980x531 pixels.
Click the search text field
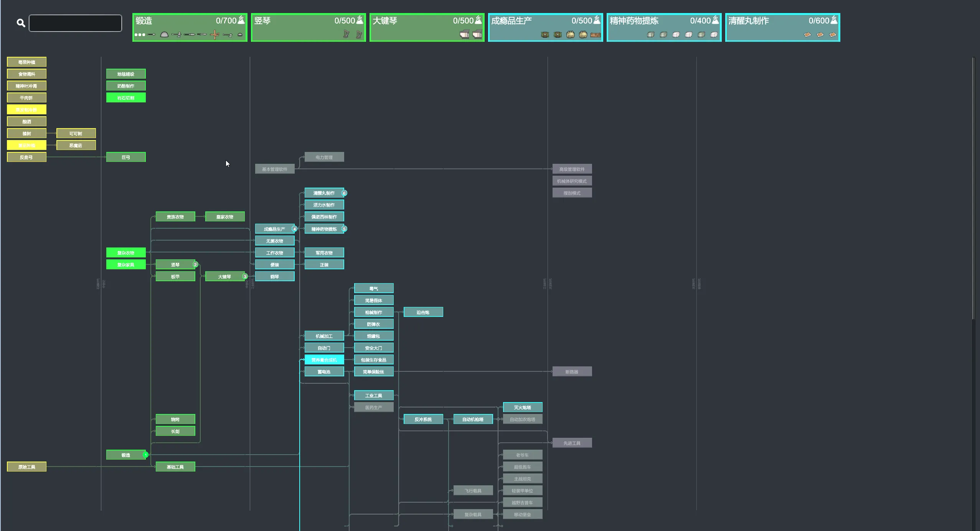pyautogui.click(x=75, y=23)
